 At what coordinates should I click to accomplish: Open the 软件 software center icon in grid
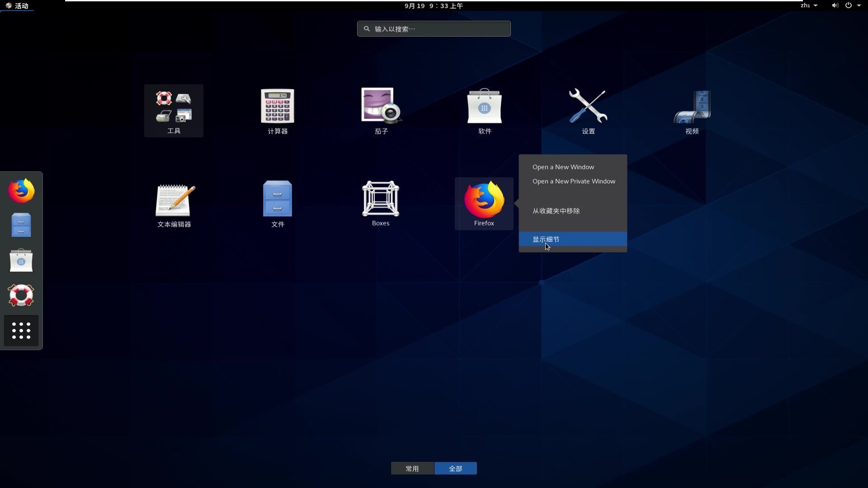(485, 111)
